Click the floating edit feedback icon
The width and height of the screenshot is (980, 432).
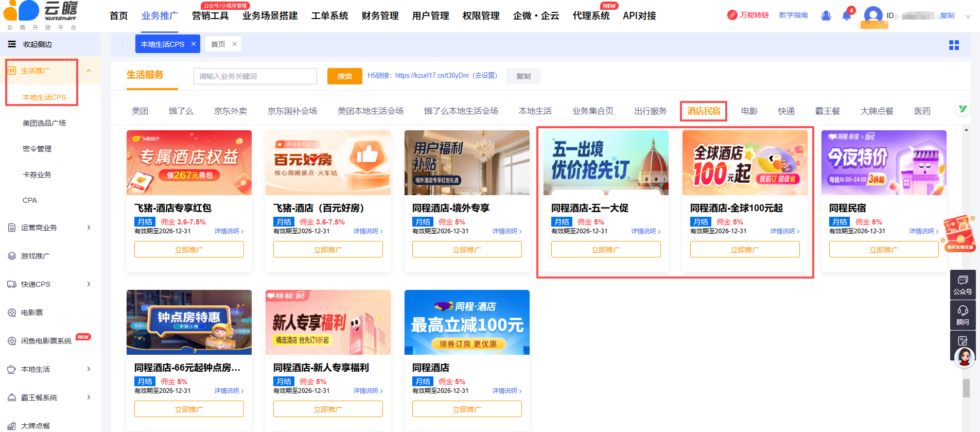coord(962,340)
